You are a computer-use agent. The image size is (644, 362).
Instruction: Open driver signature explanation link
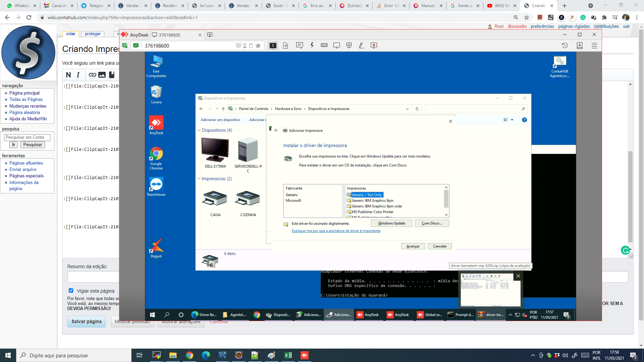pos(336,231)
